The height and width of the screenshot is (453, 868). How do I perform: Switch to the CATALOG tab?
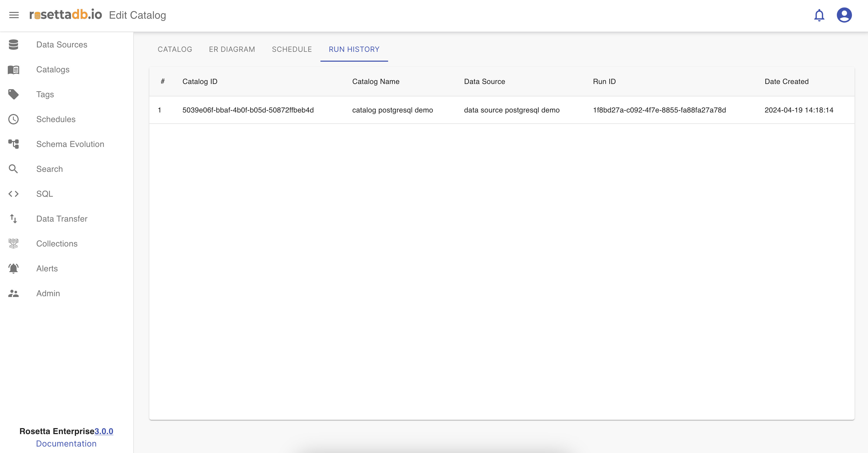174,49
